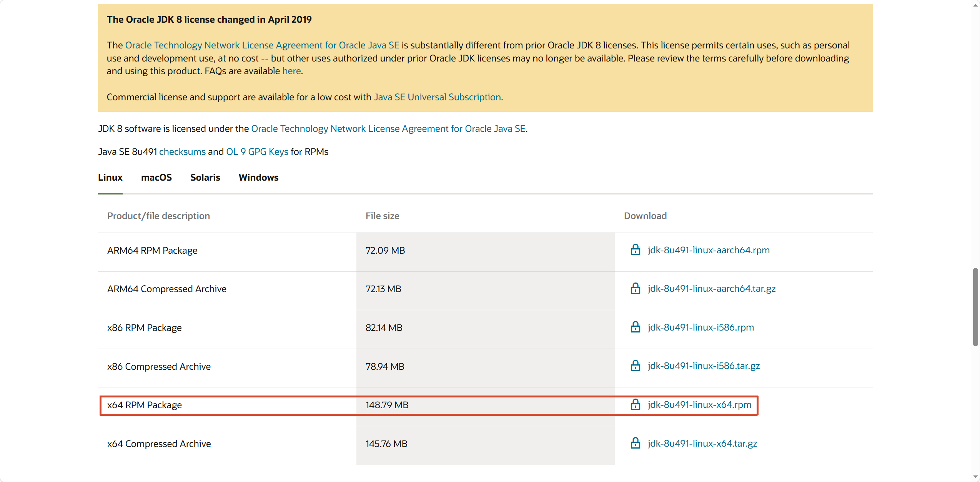Click heading 'The Oracle JDK 8 license changed'
Screen dimensions: 980x482
click(x=209, y=20)
